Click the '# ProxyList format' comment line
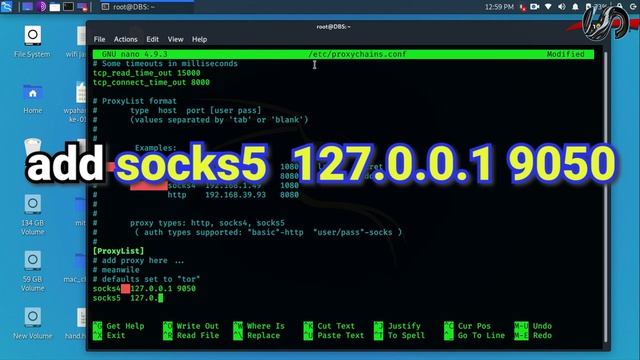Viewport: 640px width, 360px height. click(x=135, y=101)
